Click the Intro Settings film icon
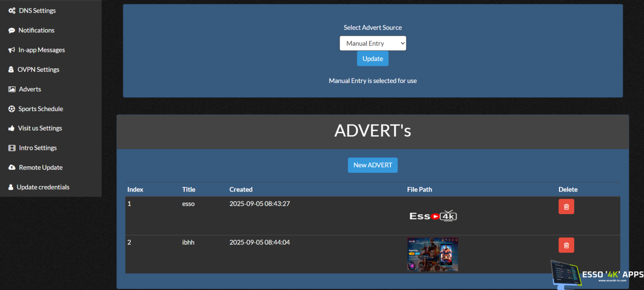This screenshot has width=644, height=290. (x=12, y=148)
